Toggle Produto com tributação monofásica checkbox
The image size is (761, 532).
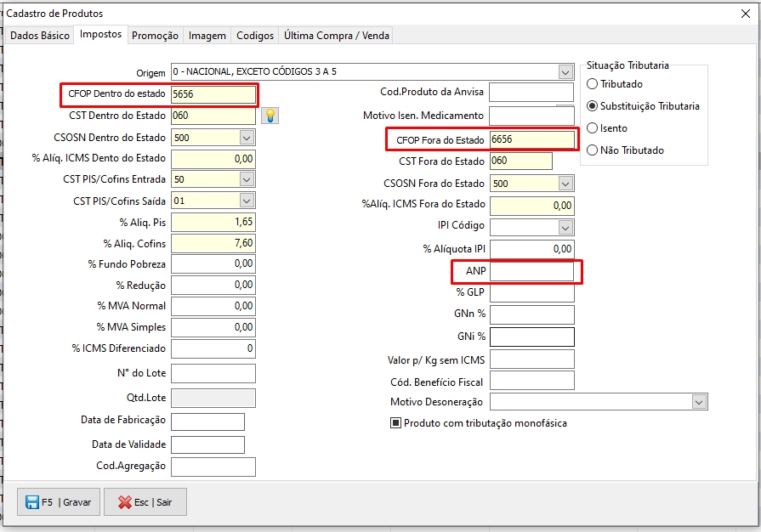395,423
